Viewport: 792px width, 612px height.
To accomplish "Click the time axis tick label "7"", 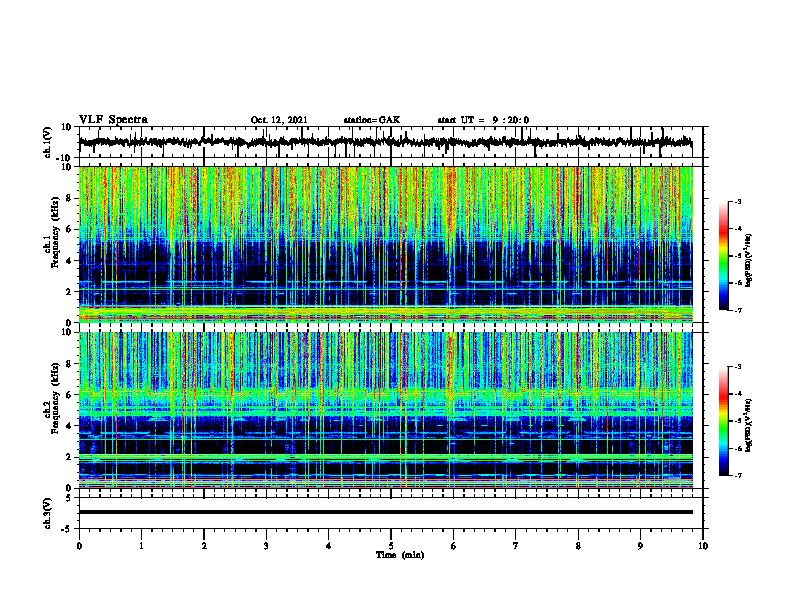I will click(x=516, y=546).
